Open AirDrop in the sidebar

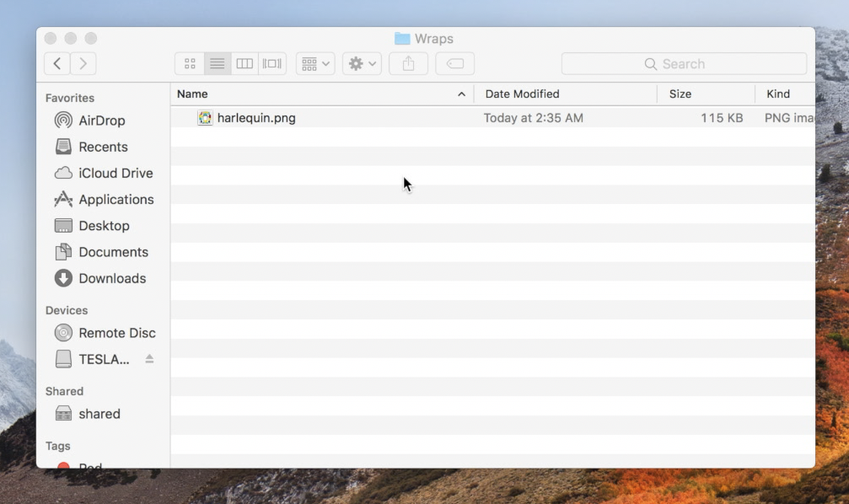101,121
